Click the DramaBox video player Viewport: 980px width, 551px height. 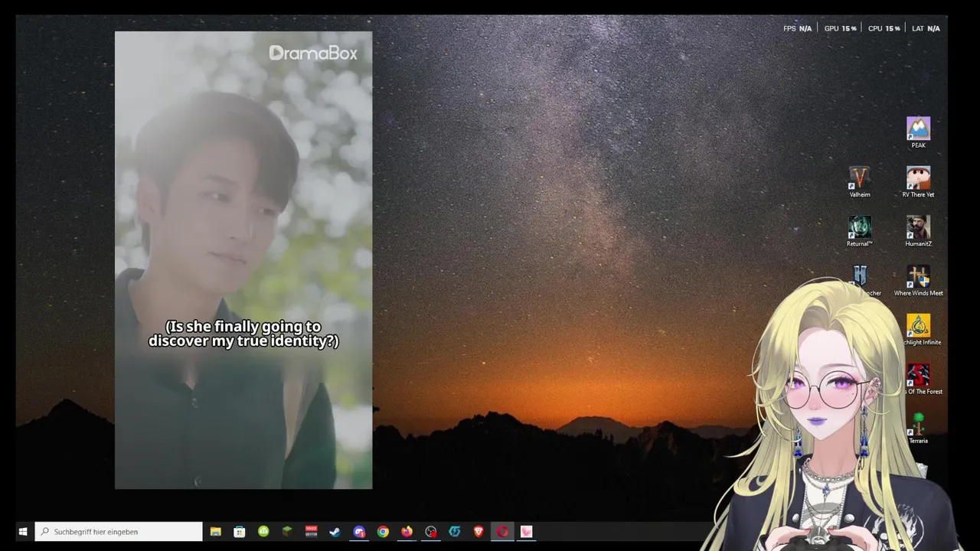pyautogui.click(x=243, y=260)
